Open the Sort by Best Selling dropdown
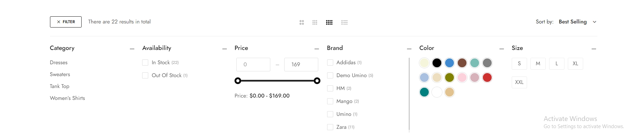The width and height of the screenshot is (644, 139). pyautogui.click(x=577, y=22)
